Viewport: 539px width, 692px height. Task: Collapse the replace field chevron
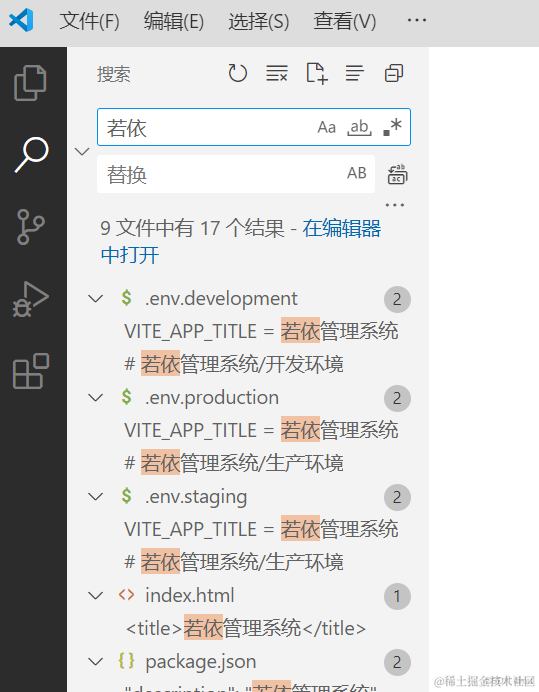82,152
